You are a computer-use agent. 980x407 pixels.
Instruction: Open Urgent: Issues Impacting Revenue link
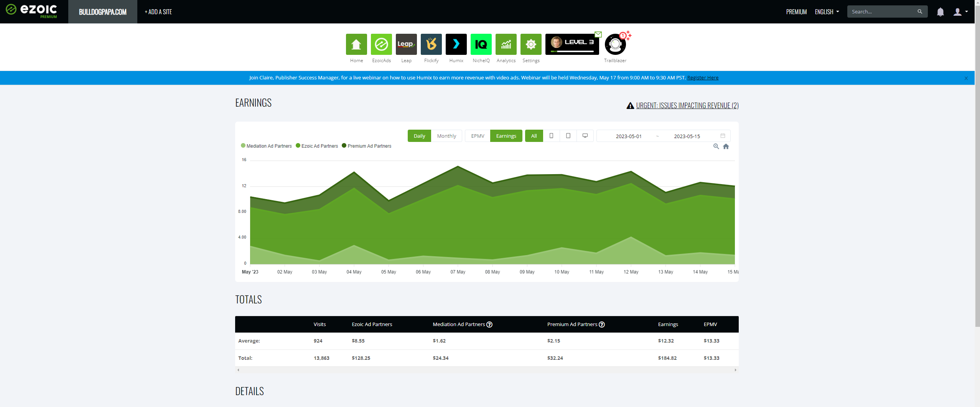coord(687,105)
